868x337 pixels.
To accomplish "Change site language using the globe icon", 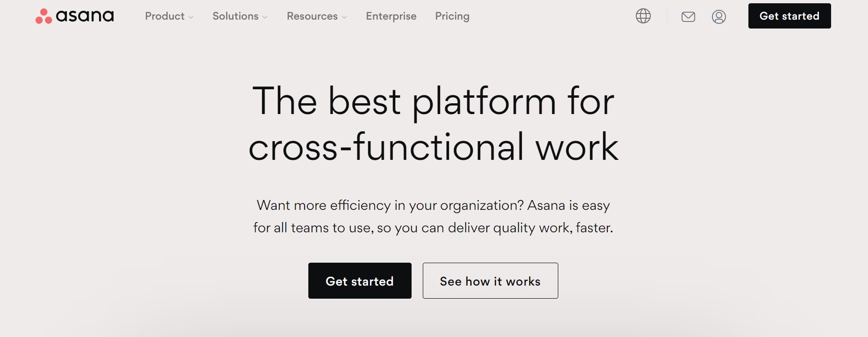I will (642, 16).
